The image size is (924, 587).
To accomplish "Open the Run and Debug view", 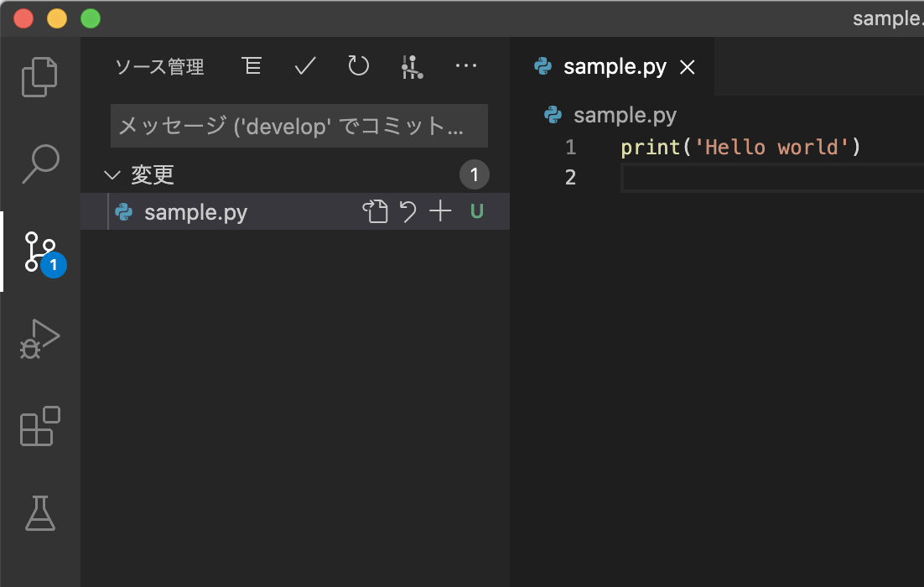I will coord(39,339).
